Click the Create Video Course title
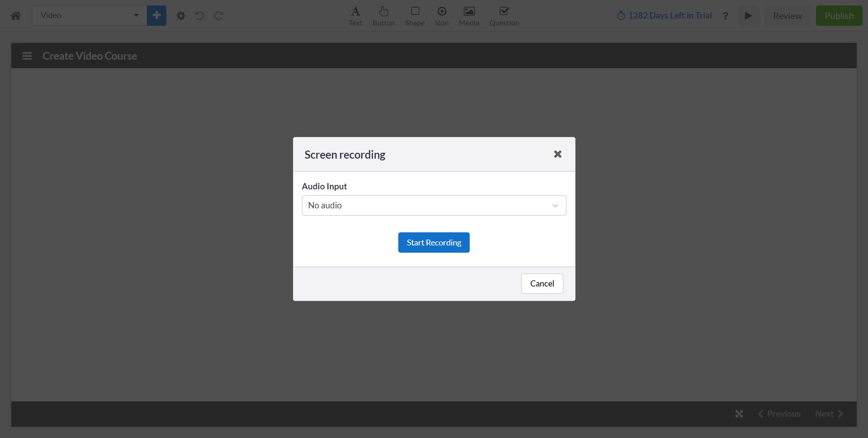Screen dimensions: 868x438 [x=90, y=56]
